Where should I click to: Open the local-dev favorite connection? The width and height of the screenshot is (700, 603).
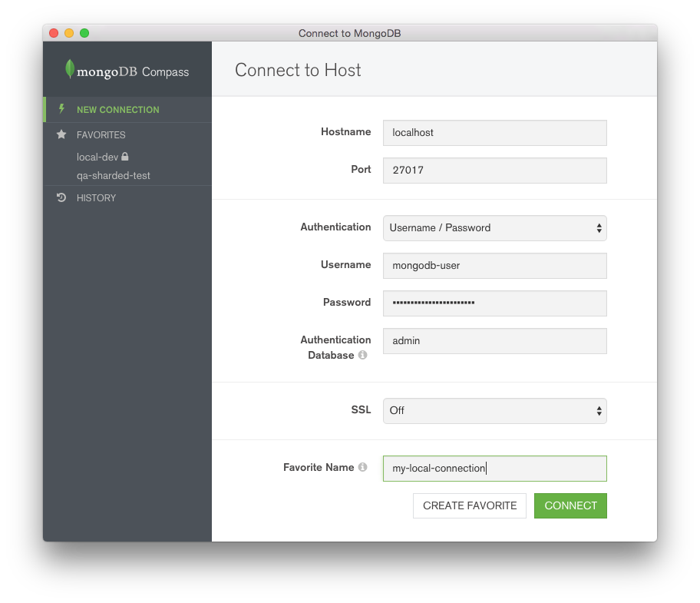click(x=97, y=157)
